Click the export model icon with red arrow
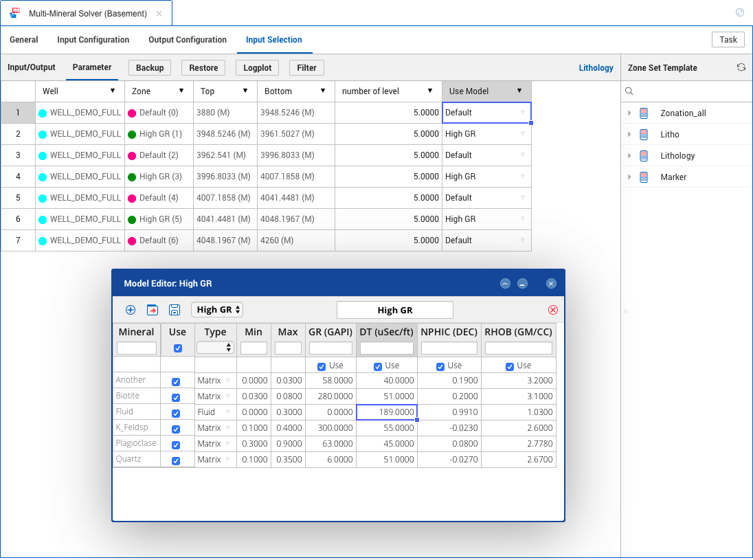 click(x=153, y=310)
